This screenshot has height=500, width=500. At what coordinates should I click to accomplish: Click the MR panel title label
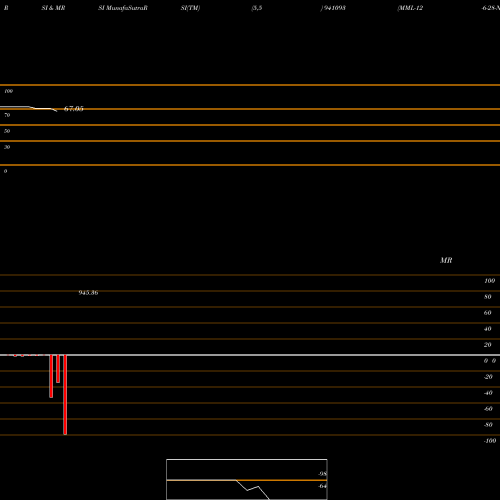pos(446,260)
